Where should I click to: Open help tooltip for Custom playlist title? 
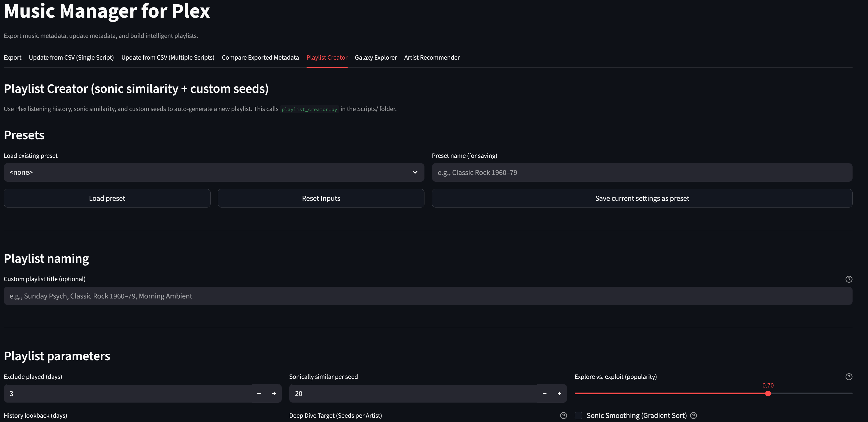(848, 279)
